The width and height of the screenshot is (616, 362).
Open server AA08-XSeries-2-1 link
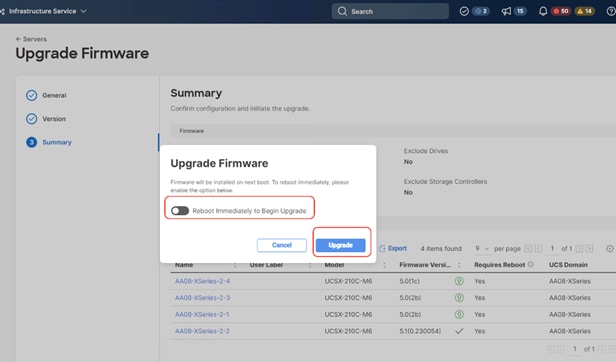[x=202, y=314]
